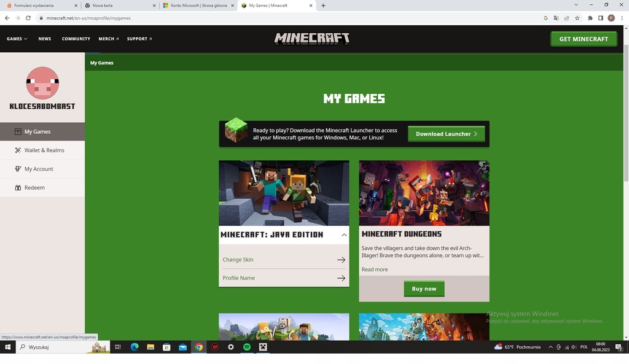This screenshot has height=364, width=629.
Task: Click the grass block icon in launcher banner
Action: click(236, 130)
